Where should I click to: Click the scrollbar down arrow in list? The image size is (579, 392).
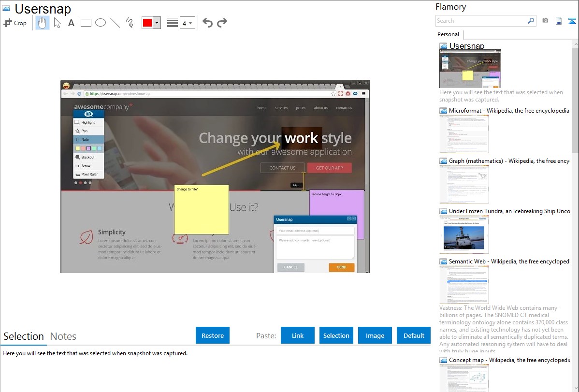(x=575, y=388)
